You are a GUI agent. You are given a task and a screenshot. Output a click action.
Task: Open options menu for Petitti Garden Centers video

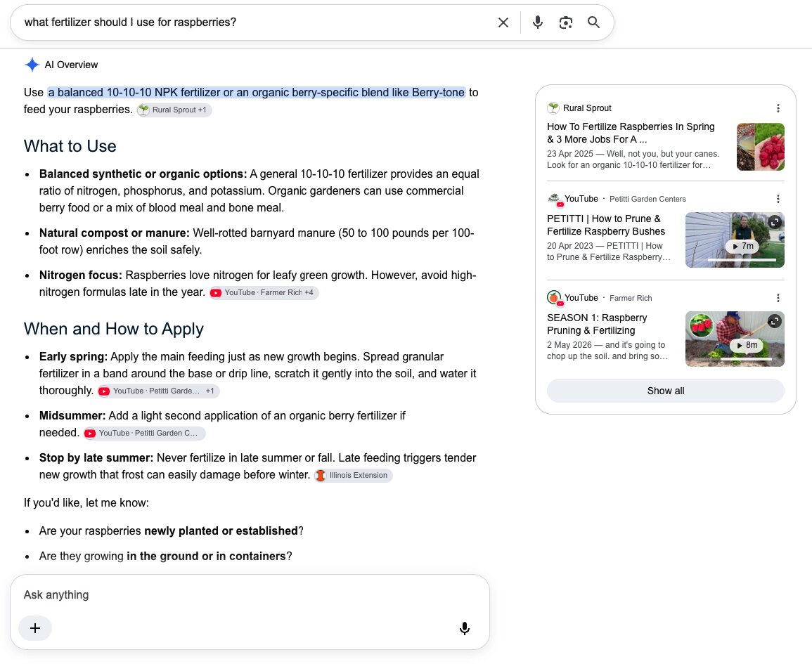(x=778, y=199)
